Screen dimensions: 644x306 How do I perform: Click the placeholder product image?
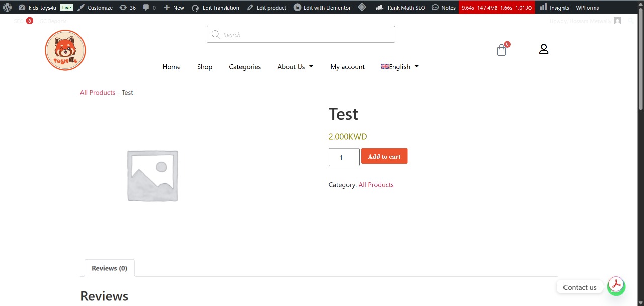152,176
